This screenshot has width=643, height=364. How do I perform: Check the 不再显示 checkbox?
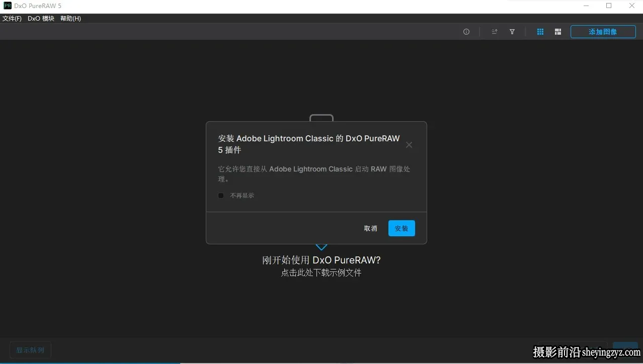(221, 196)
